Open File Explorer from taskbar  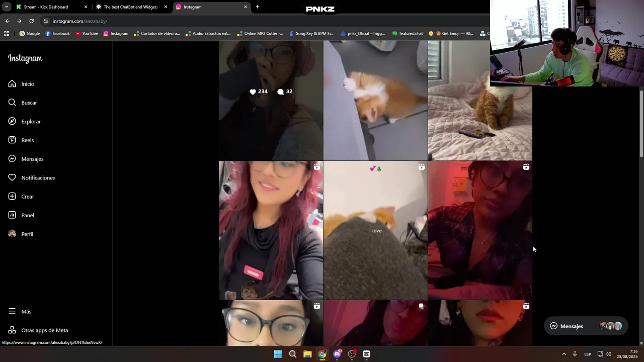(x=307, y=354)
